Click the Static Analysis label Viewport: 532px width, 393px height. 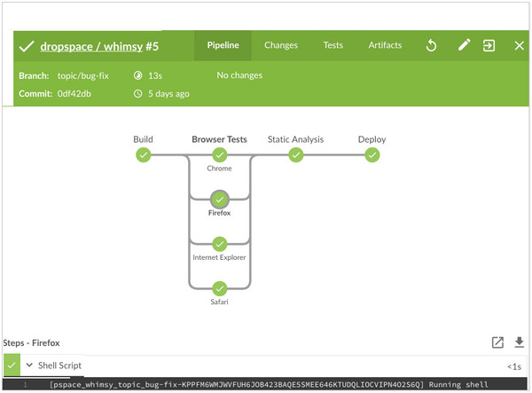(295, 139)
